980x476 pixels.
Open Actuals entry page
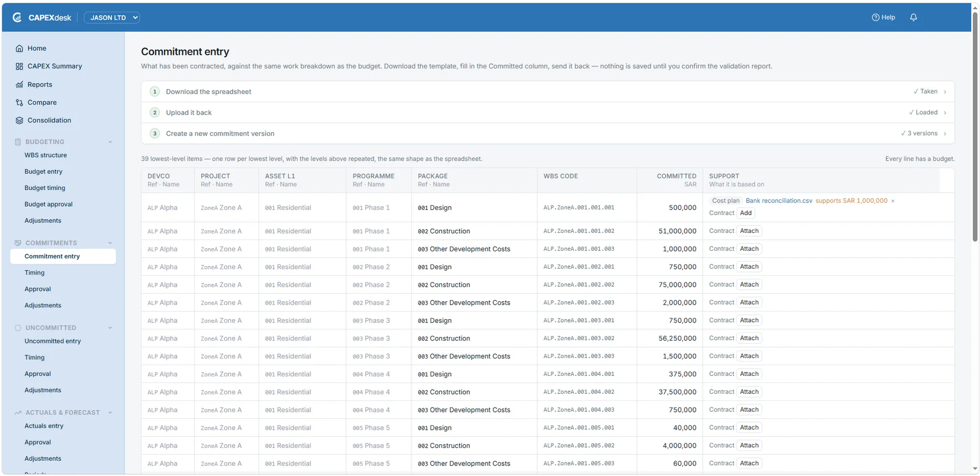tap(44, 426)
